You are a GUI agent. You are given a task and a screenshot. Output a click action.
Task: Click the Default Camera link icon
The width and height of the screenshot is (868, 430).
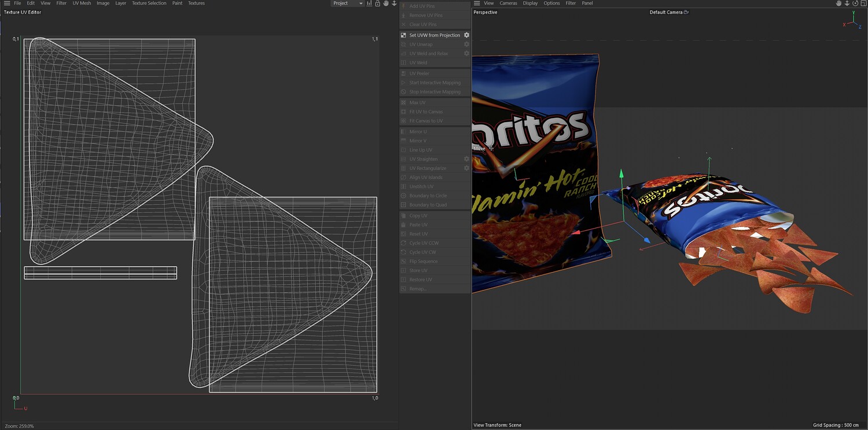point(686,12)
